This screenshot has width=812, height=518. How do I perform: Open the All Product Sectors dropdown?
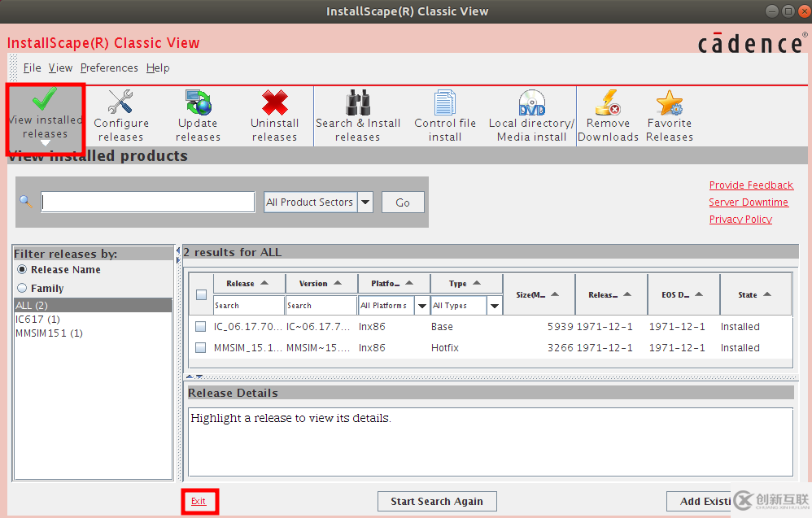coord(365,202)
